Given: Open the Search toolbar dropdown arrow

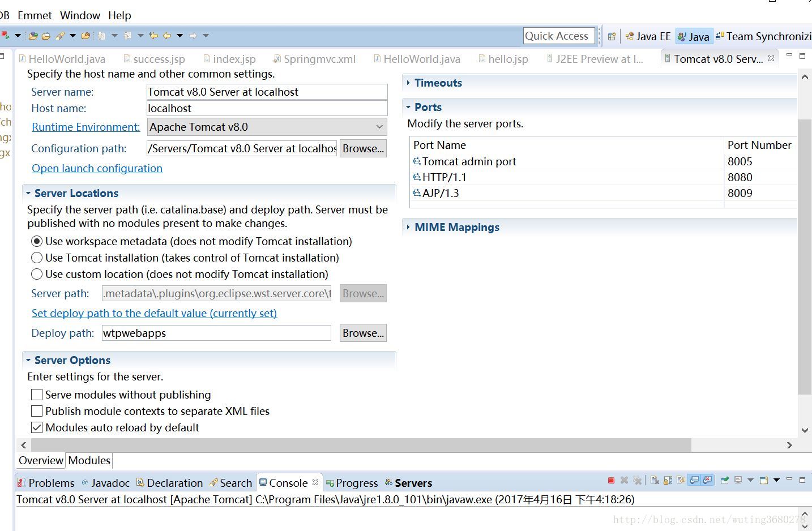Looking at the screenshot, I should pyautogui.click(x=72, y=36).
